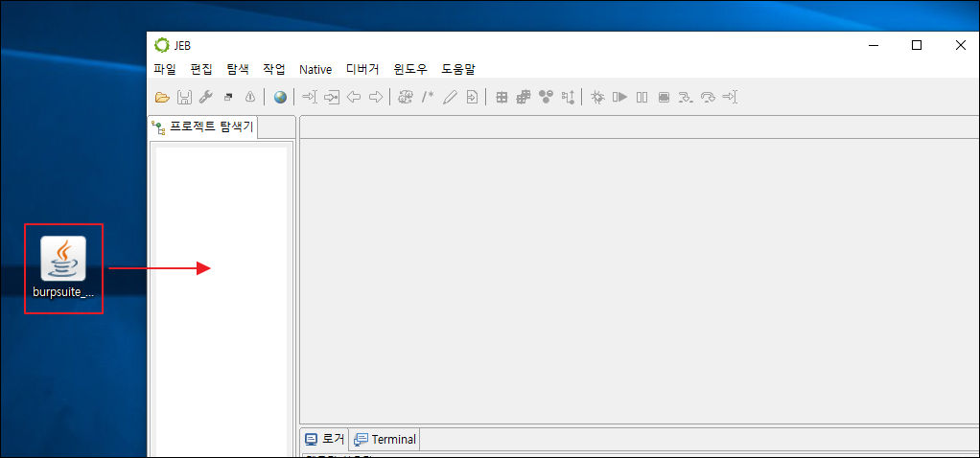Click the step over debugger icon
This screenshot has height=458, width=980.
click(x=708, y=97)
